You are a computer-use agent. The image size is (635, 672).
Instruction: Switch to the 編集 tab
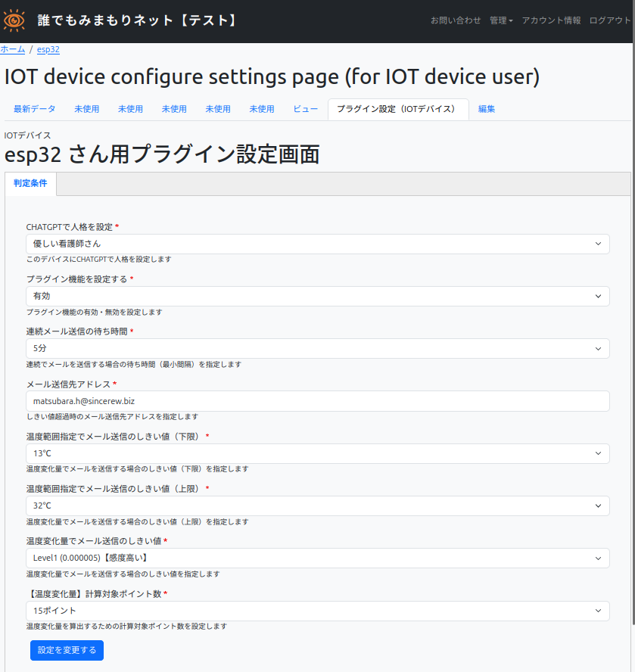[x=485, y=109]
